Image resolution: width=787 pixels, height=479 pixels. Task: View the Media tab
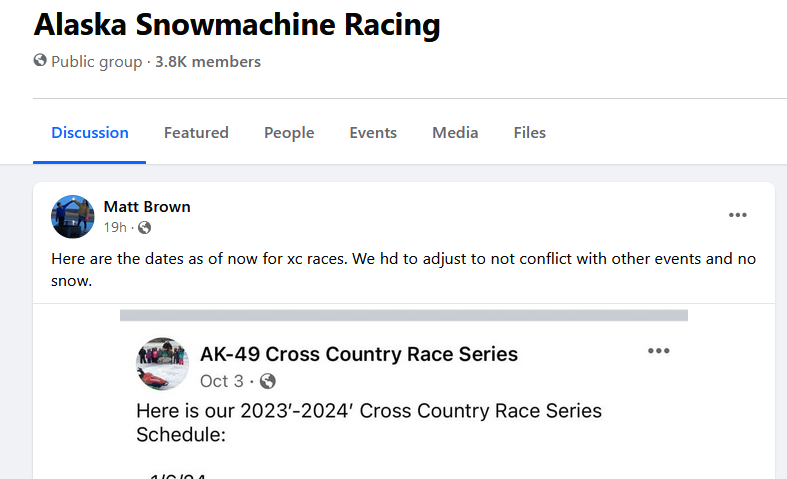455,133
